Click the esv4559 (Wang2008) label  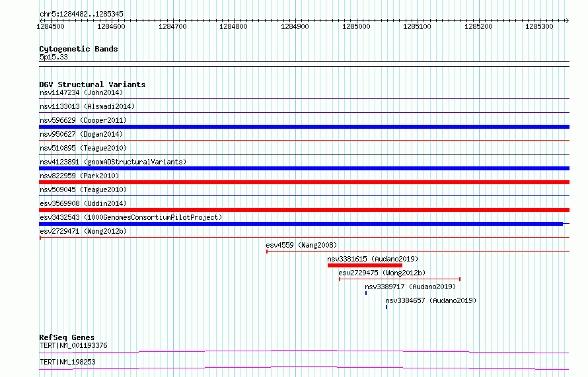(x=301, y=245)
